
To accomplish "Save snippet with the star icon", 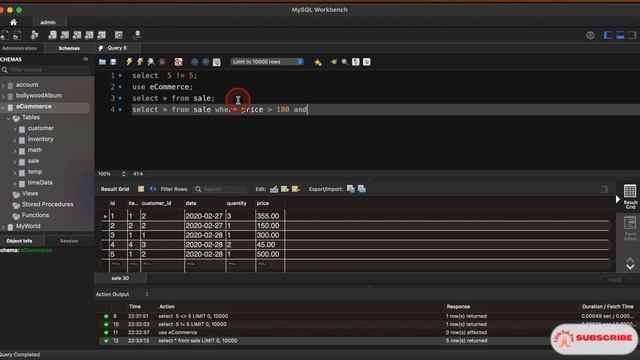I will tap(318, 62).
